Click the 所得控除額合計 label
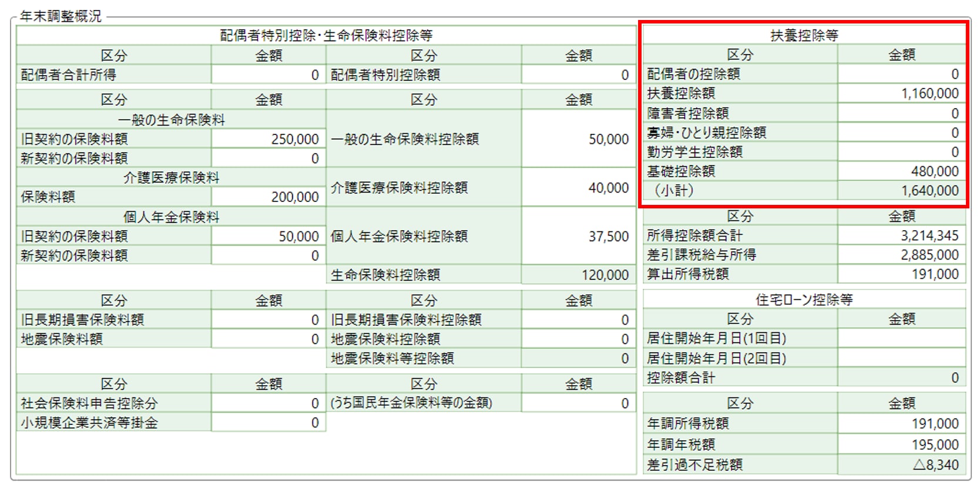 click(695, 235)
